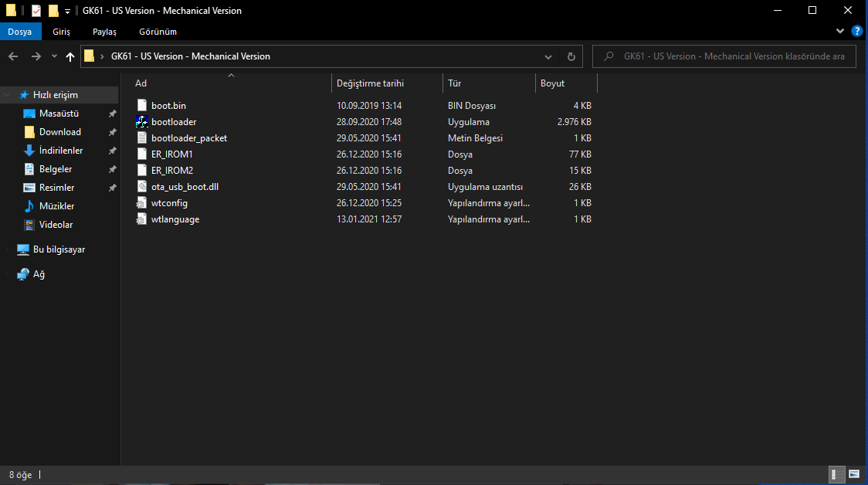Switch to details view layout
This screenshot has height=485, width=868.
836,474
